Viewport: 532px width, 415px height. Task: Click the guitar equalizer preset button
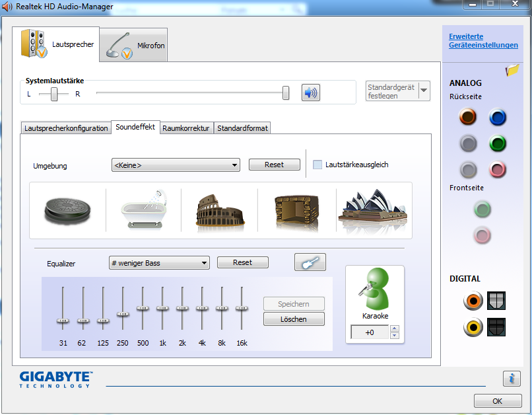click(310, 262)
